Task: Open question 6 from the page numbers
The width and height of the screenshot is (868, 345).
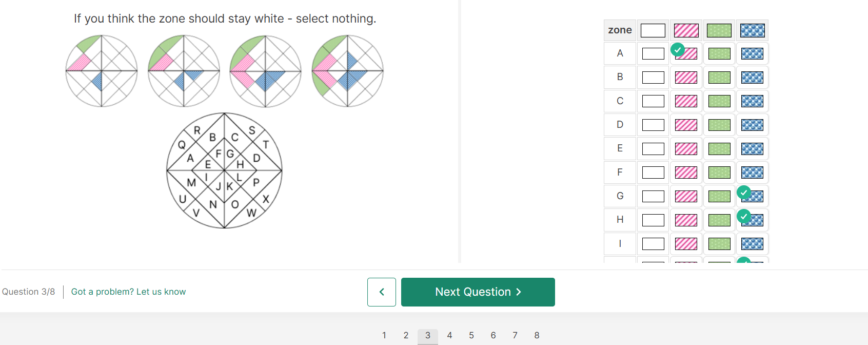Action: [x=493, y=335]
